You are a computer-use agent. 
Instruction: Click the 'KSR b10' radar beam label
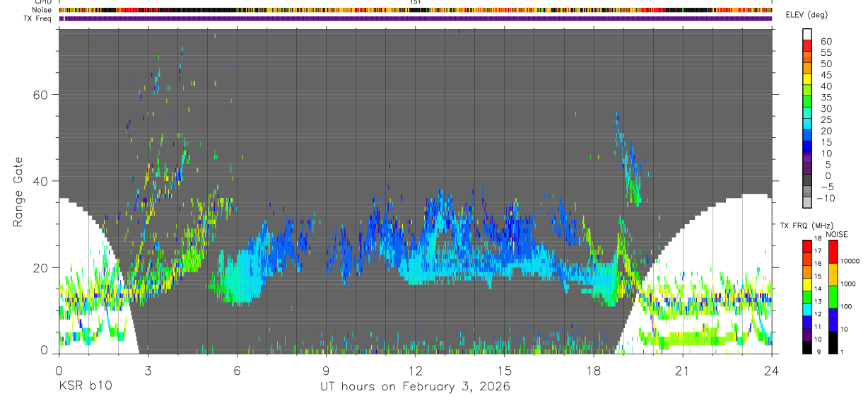coord(85,387)
